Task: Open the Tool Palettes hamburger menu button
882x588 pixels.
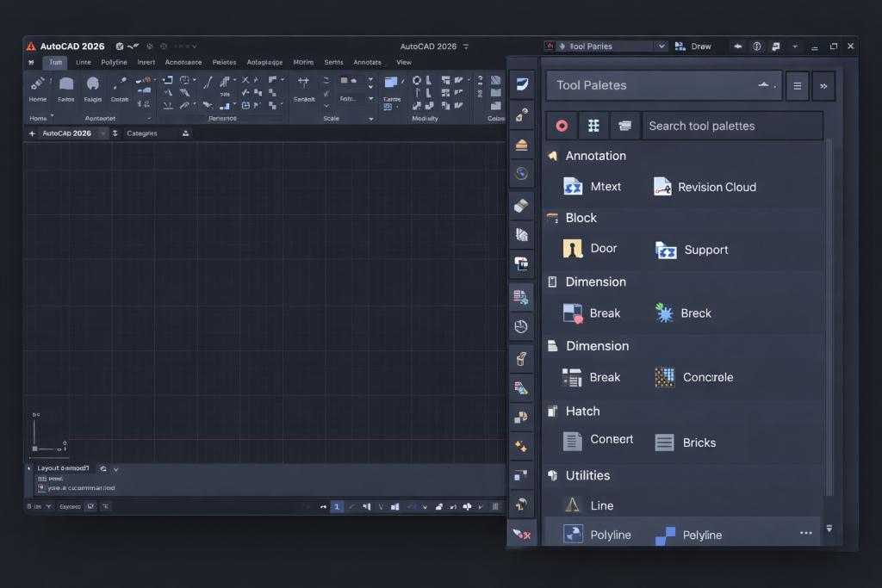Action: [798, 86]
